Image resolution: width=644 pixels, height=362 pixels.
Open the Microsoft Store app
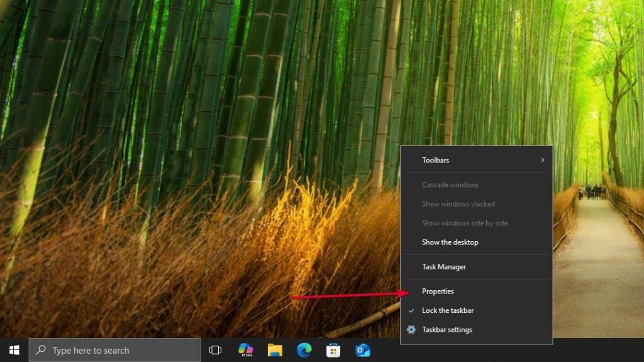(333, 350)
